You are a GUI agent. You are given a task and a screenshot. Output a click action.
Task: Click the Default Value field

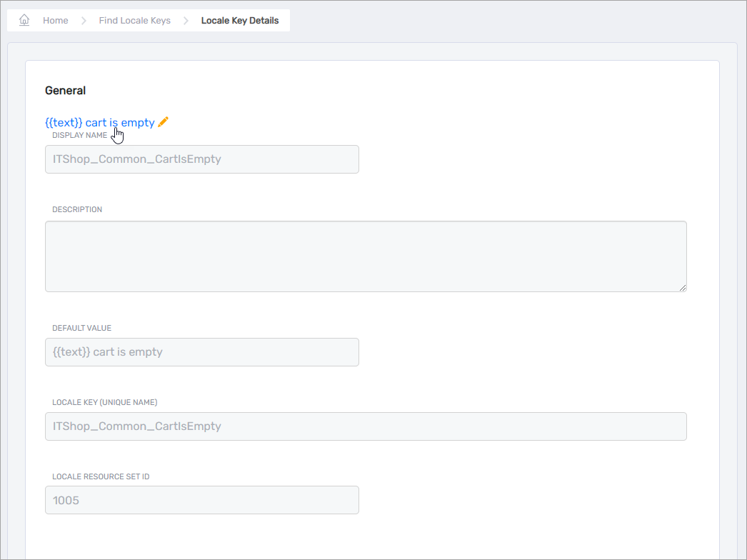click(x=201, y=352)
